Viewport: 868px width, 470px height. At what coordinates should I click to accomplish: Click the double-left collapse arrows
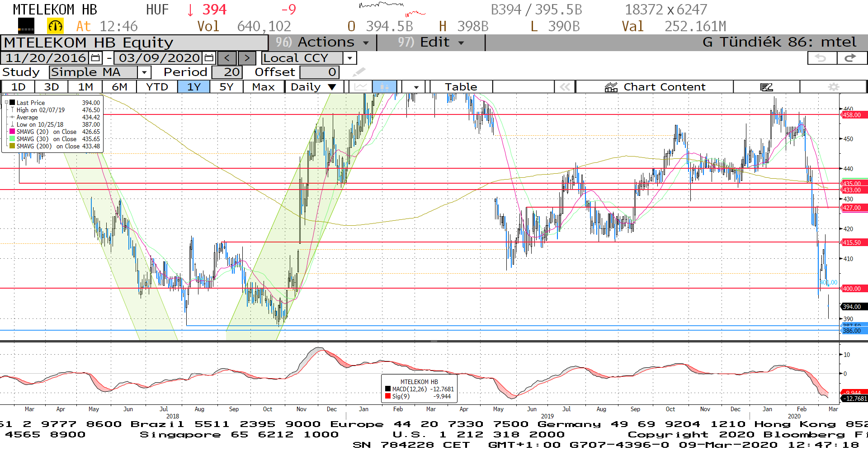pyautogui.click(x=565, y=87)
